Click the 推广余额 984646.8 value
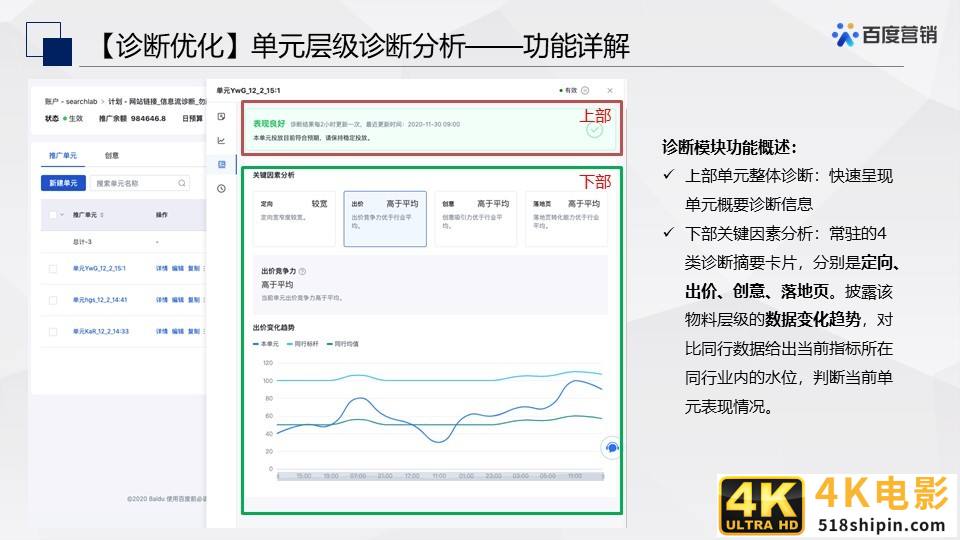 pyautogui.click(x=132, y=119)
